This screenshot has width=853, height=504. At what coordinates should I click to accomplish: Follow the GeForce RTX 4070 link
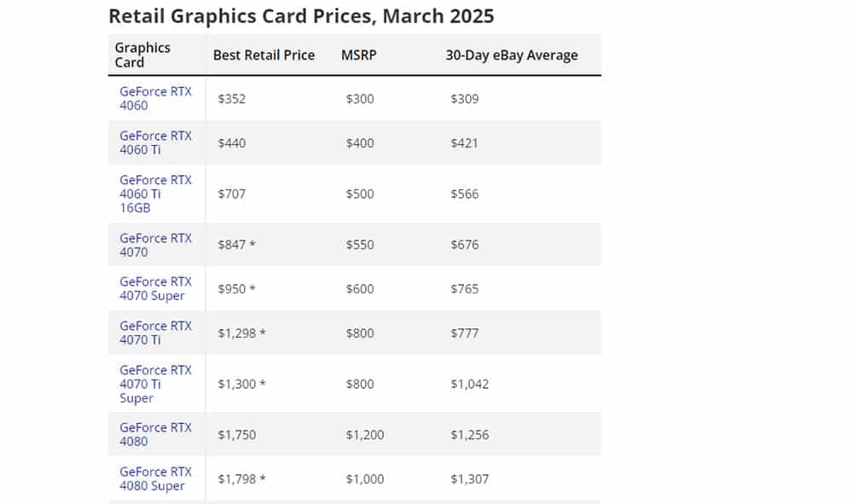[x=155, y=245]
